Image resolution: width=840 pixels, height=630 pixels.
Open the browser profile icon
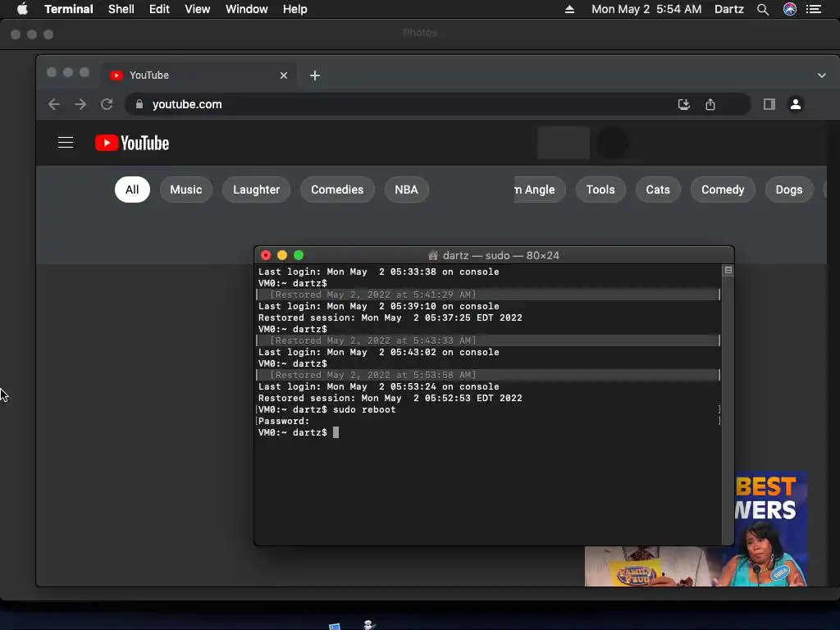click(x=796, y=104)
